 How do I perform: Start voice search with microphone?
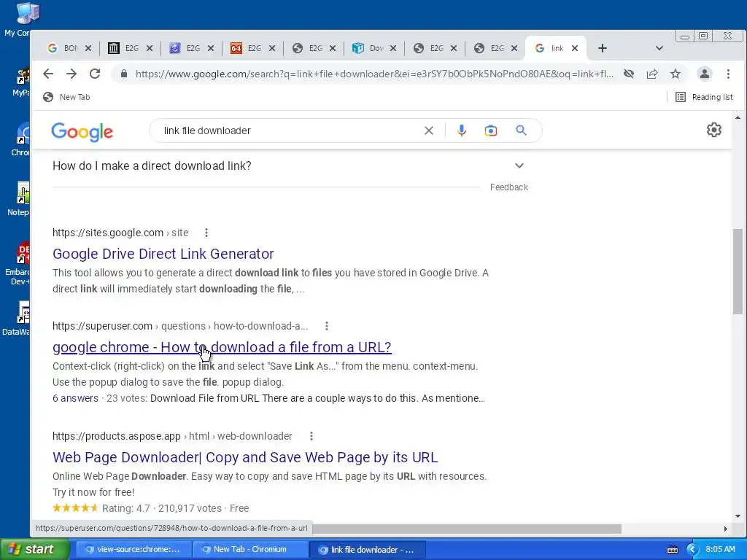[x=462, y=131]
